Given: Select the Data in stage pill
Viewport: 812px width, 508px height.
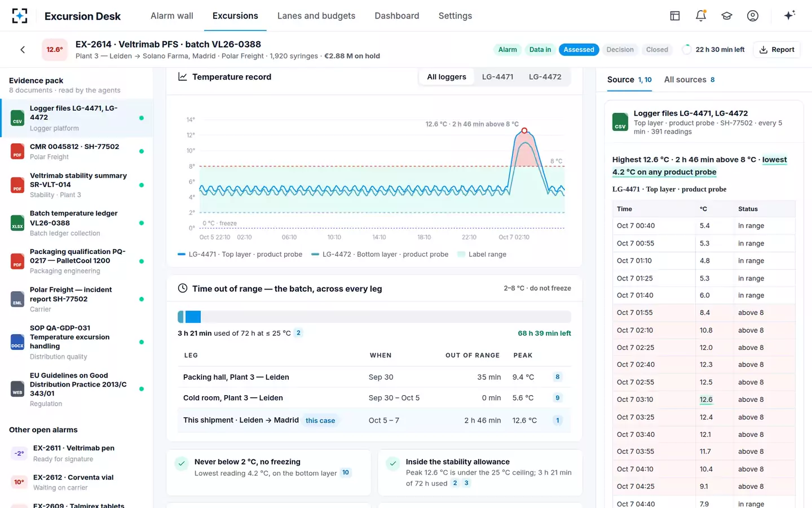Looking at the screenshot, I should (540, 50).
